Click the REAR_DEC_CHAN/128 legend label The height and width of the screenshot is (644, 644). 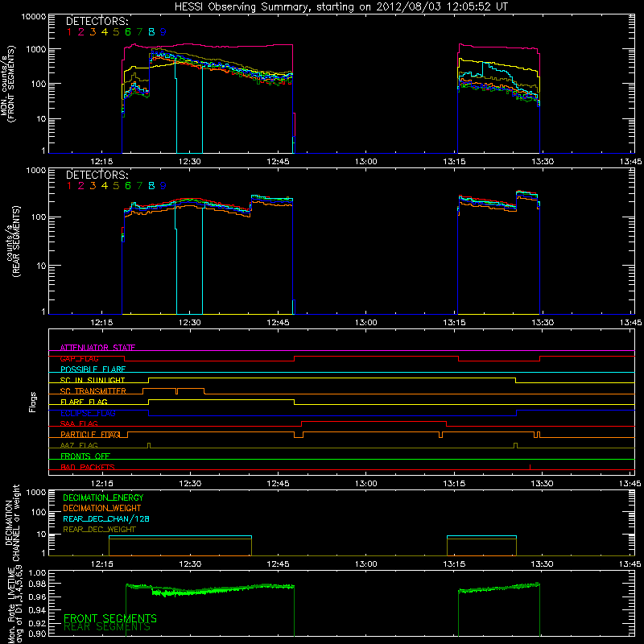(106, 518)
